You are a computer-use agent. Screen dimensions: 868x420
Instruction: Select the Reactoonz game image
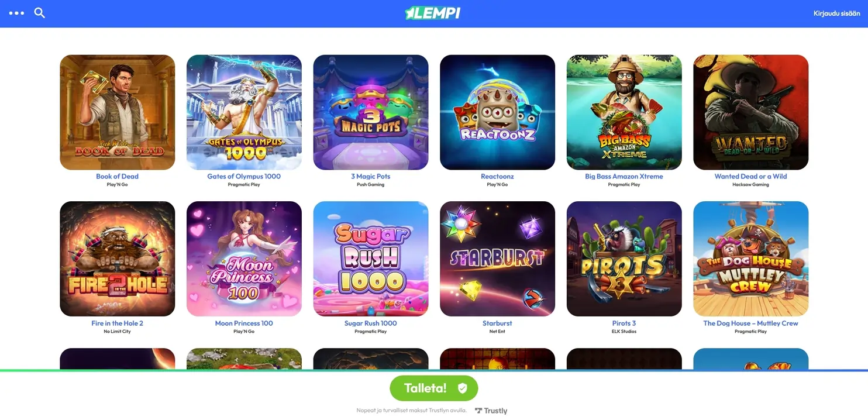click(x=497, y=112)
